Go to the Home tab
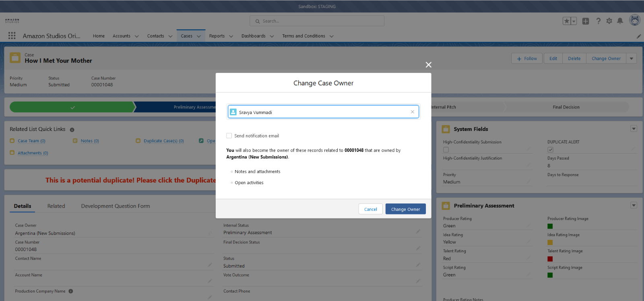Viewport: 644px width, 301px height. click(99, 36)
